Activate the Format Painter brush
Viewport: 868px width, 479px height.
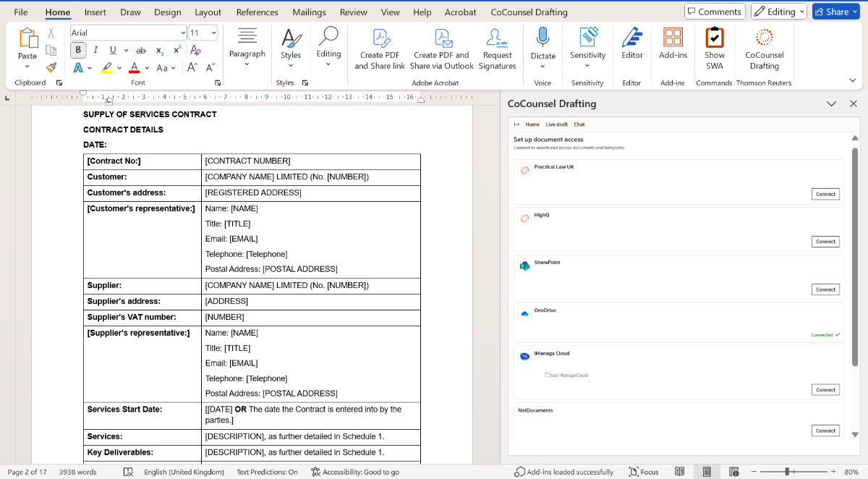pos(51,67)
